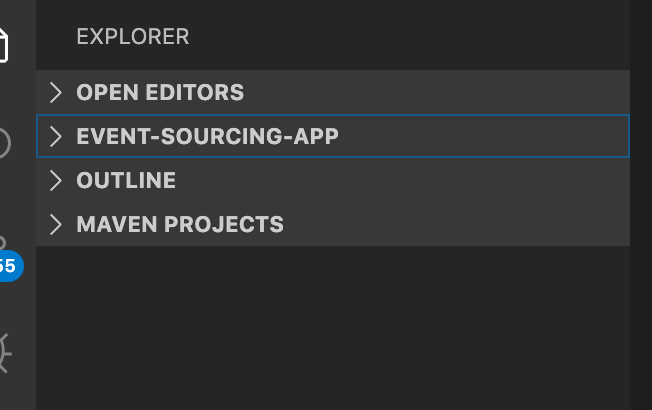The width and height of the screenshot is (652, 410).
Task: Expand the OUTLINE section arrow
Action: [56, 180]
